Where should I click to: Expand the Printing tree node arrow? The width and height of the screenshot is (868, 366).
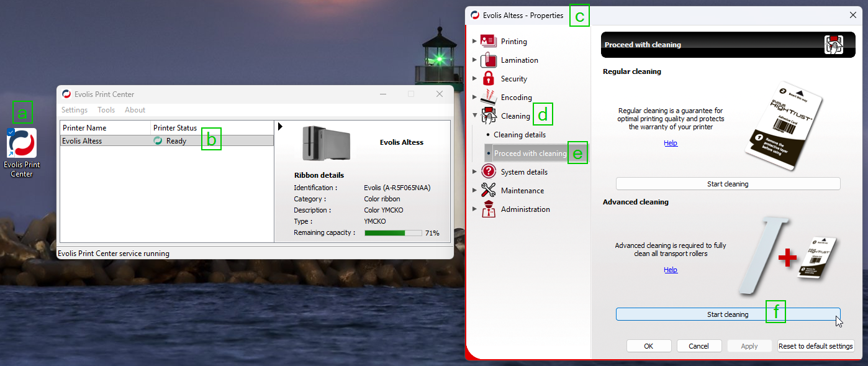[x=474, y=41]
